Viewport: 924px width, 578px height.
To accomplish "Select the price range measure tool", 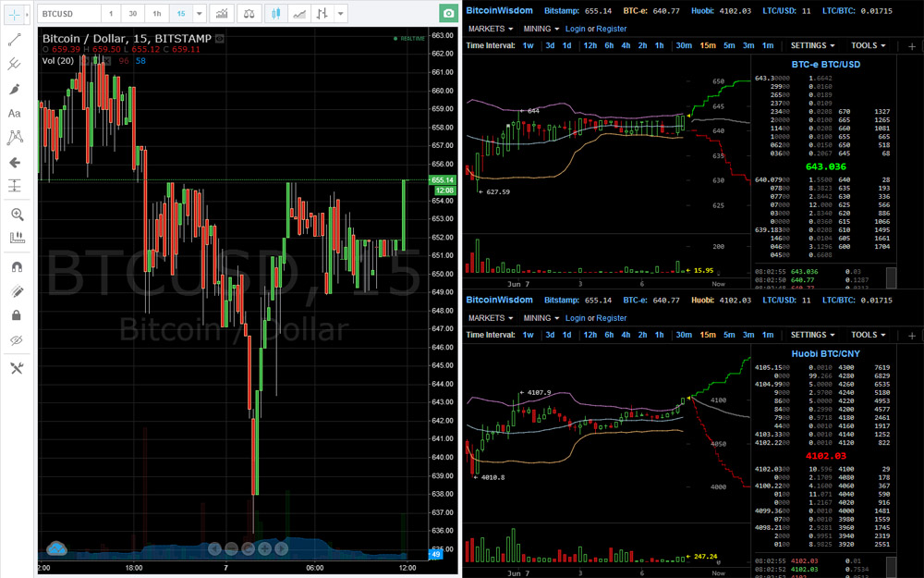I will tap(15, 186).
